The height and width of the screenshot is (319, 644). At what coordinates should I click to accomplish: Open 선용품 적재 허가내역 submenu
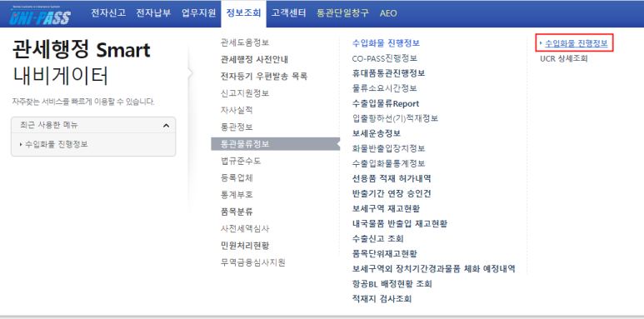coord(392,178)
